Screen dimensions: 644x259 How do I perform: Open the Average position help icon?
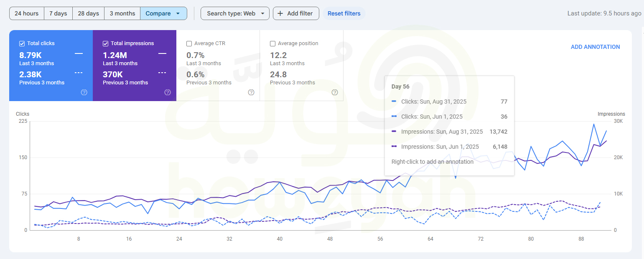[x=335, y=92]
